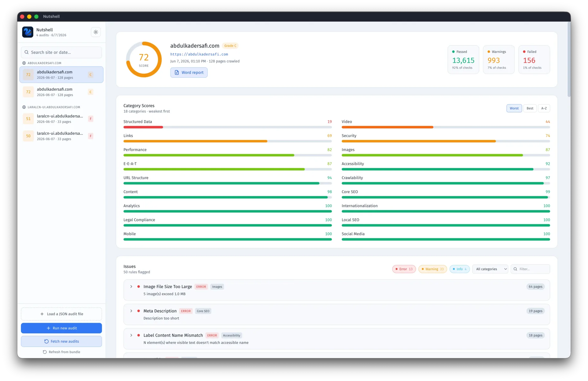The height and width of the screenshot is (381, 588).
Task: Click the Video score bar
Action: click(x=446, y=127)
